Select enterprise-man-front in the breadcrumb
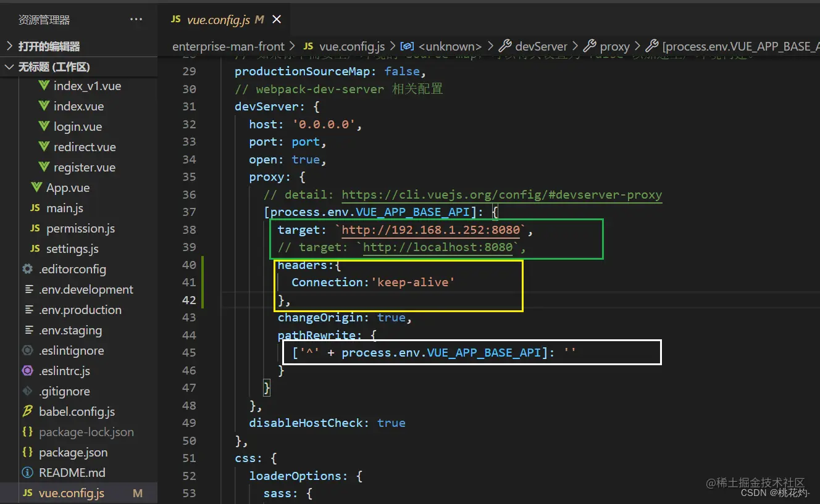Screen dimensions: 820x504 click(228, 46)
